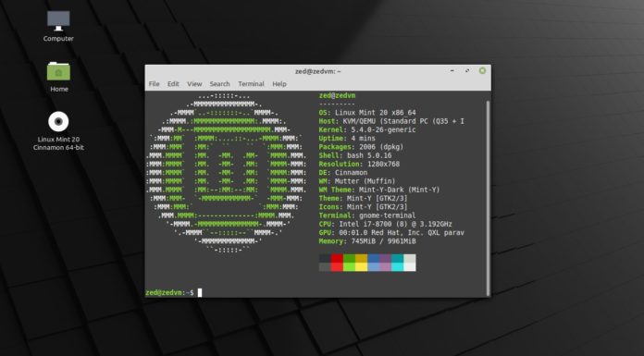Click the 'Memory: 745MiB / 9961MiB' line

pyautogui.click(x=367, y=241)
